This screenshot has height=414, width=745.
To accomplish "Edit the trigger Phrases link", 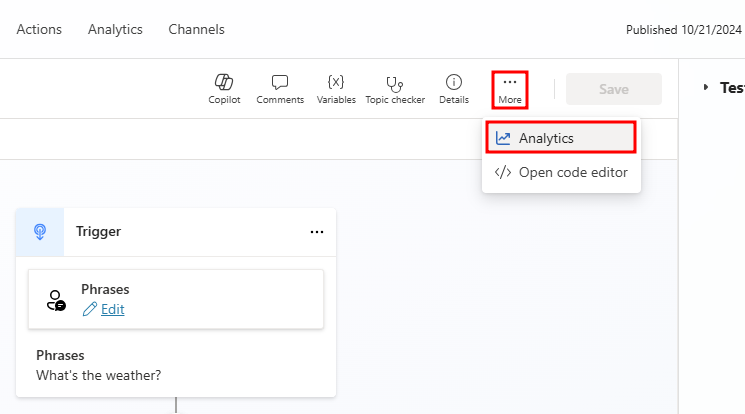I will [113, 309].
